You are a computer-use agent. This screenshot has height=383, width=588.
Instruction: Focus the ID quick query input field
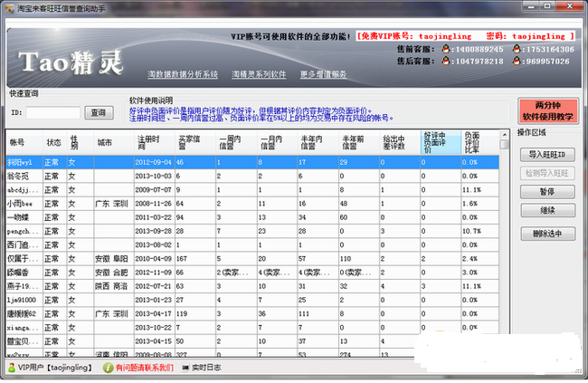pyautogui.click(x=53, y=112)
